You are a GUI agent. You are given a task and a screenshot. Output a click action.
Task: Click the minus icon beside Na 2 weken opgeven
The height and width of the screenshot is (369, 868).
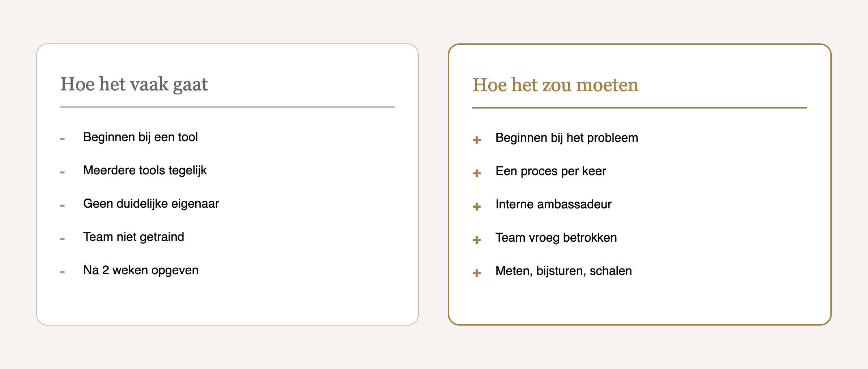[63, 272]
